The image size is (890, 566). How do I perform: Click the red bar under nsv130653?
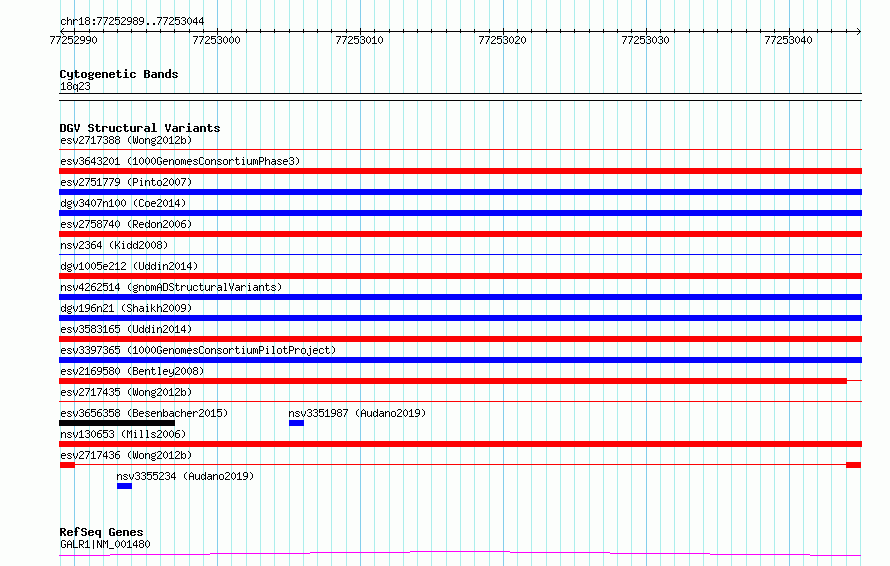click(460, 444)
